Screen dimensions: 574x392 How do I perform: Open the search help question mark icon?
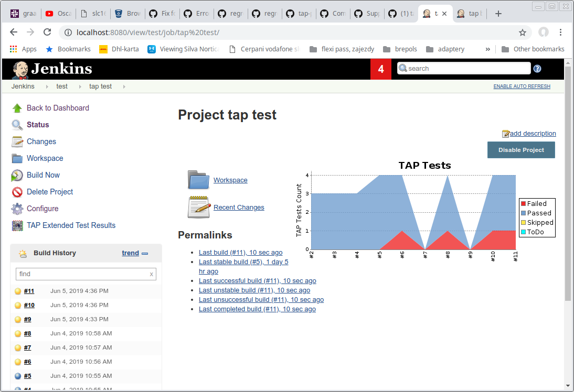(537, 68)
